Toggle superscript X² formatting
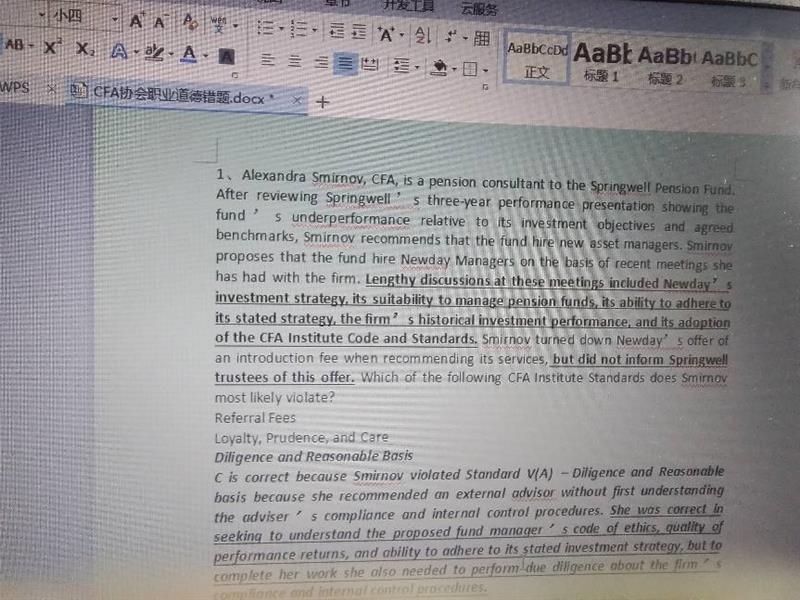The height and width of the screenshot is (600, 800). (52, 47)
